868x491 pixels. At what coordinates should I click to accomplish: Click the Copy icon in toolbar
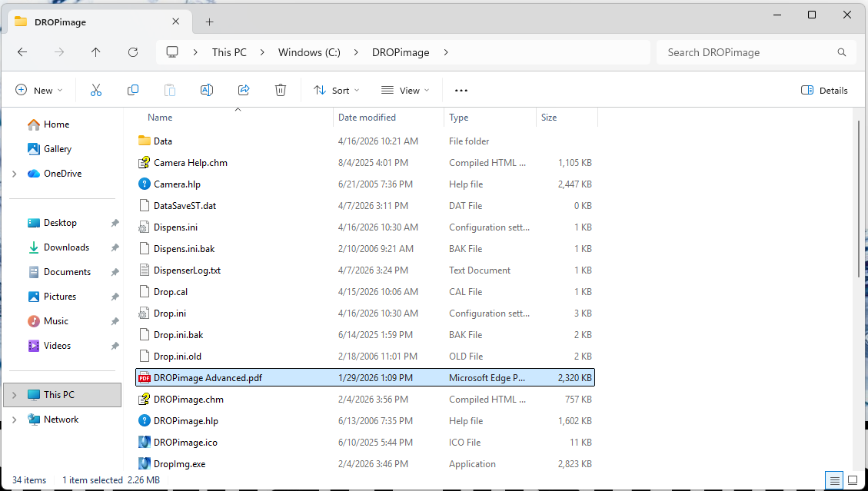[x=133, y=90]
